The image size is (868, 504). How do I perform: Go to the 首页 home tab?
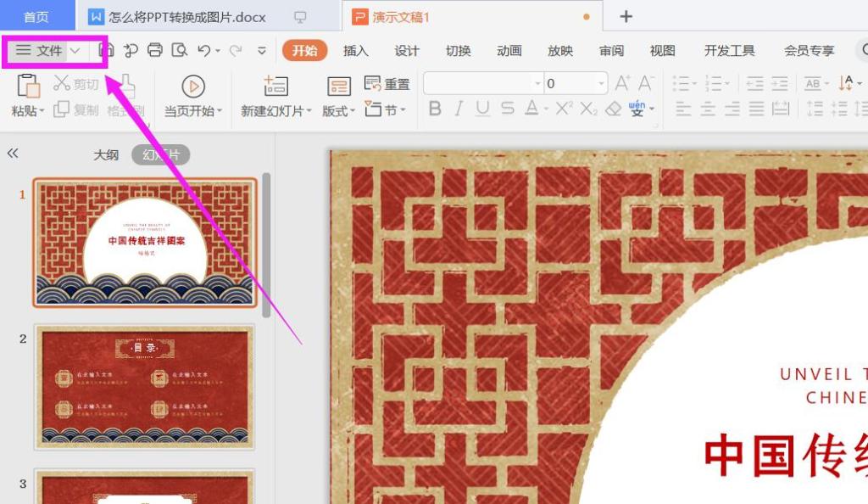(36, 17)
